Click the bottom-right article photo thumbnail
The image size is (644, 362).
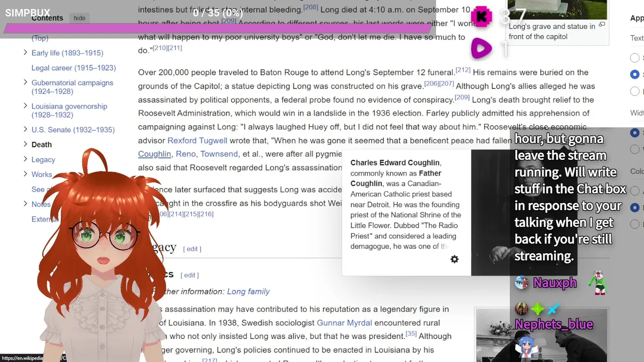[x=541, y=335]
